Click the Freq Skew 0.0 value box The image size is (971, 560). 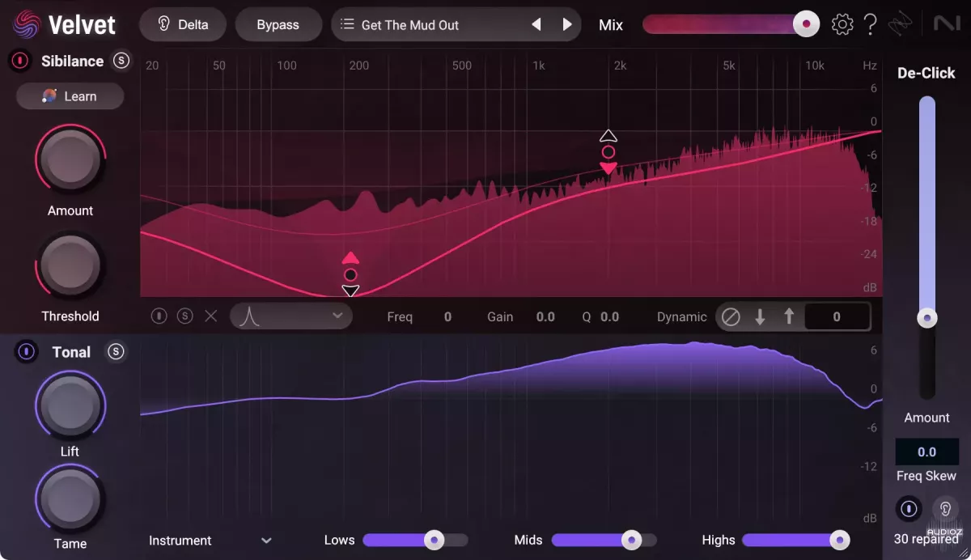coord(926,452)
